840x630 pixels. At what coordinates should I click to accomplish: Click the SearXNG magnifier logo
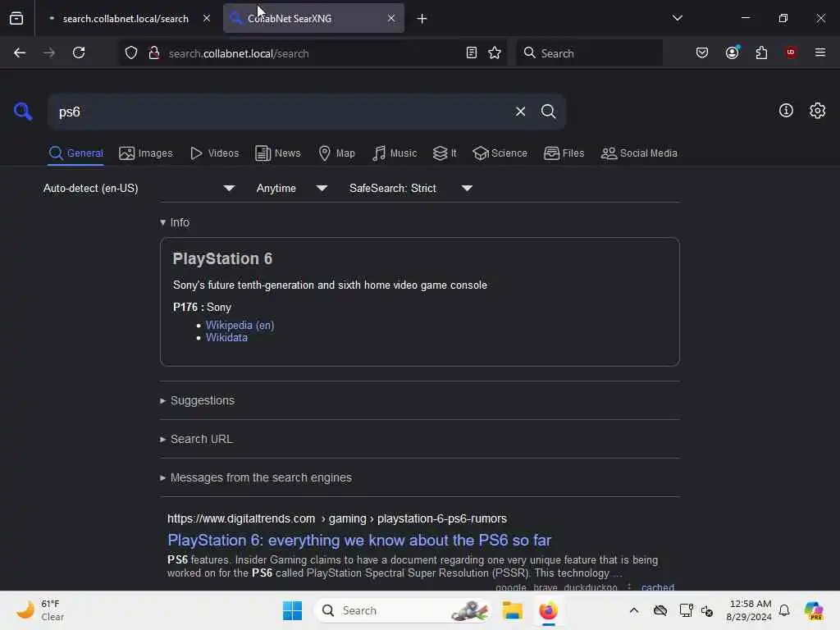point(23,112)
